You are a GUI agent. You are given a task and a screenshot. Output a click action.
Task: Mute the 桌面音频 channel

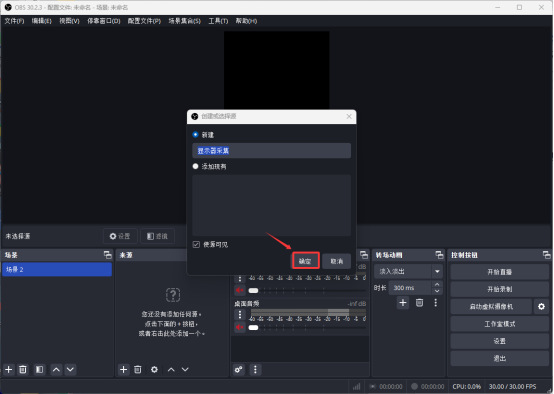pyautogui.click(x=240, y=327)
